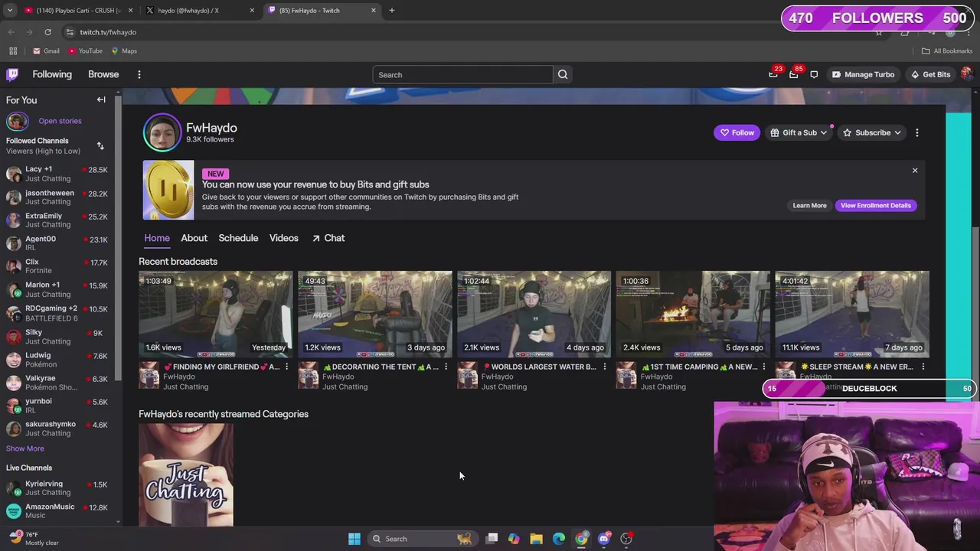The image size is (980, 551).
Task: Go to Browse page
Action: [x=103, y=74]
